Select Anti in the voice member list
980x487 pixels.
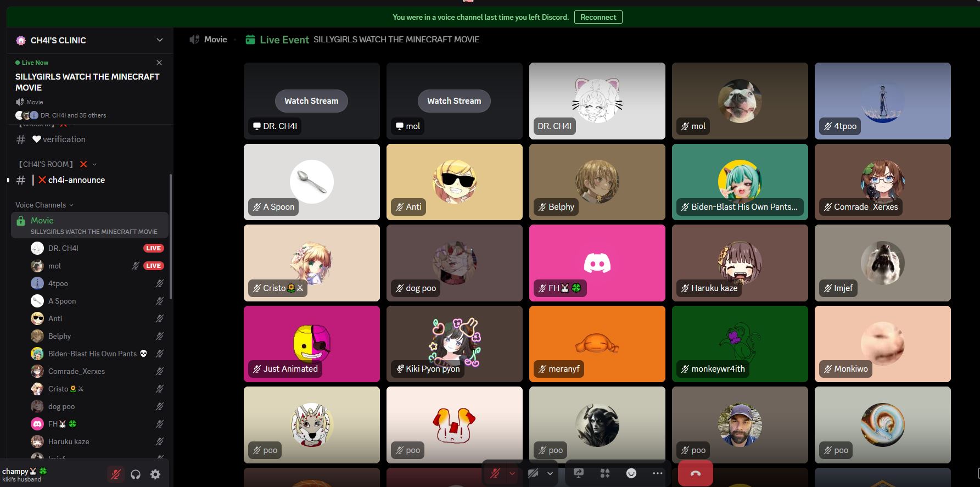(x=97, y=318)
